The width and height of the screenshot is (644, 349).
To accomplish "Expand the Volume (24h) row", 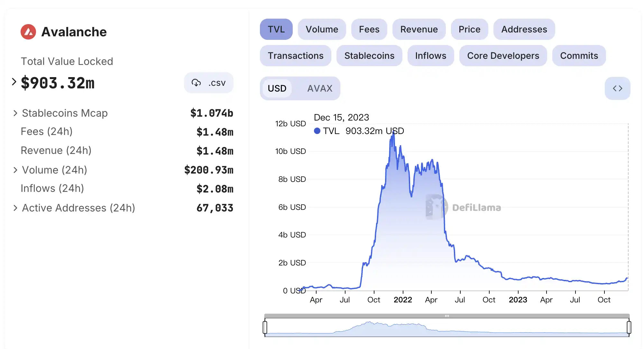I will coord(15,170).
